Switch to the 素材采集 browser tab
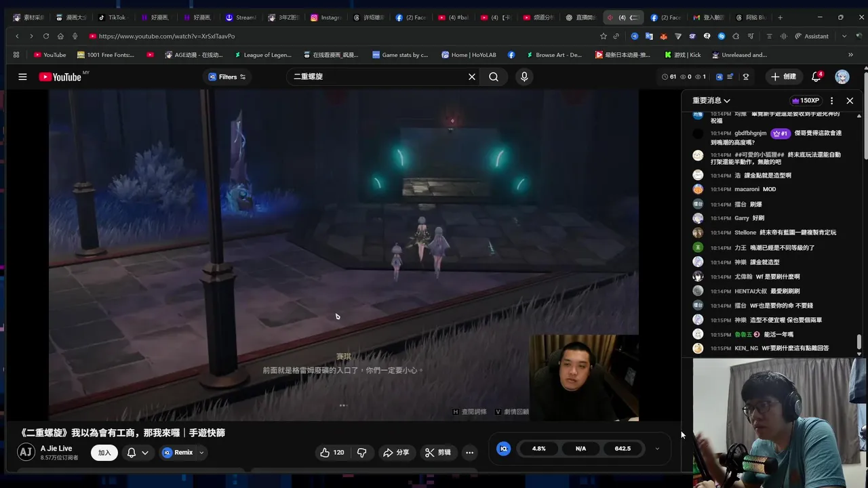This screenshot has height=488, width=868. pyautogui.click(x=29, y=18)
